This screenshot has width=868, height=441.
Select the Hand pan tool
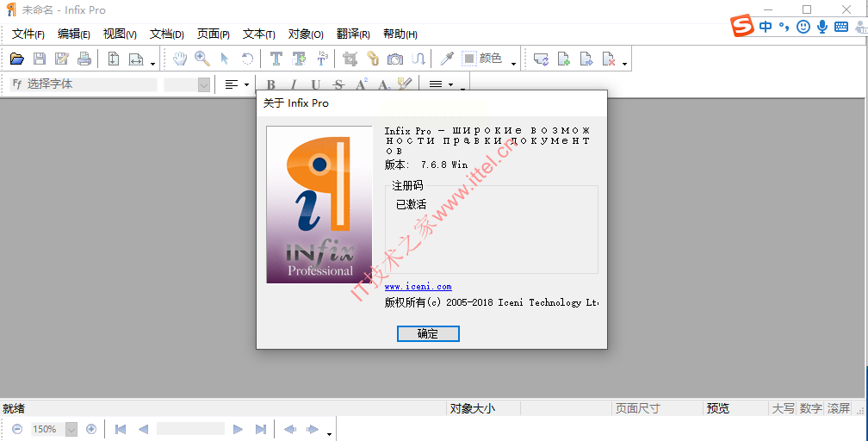coord(180,59)
